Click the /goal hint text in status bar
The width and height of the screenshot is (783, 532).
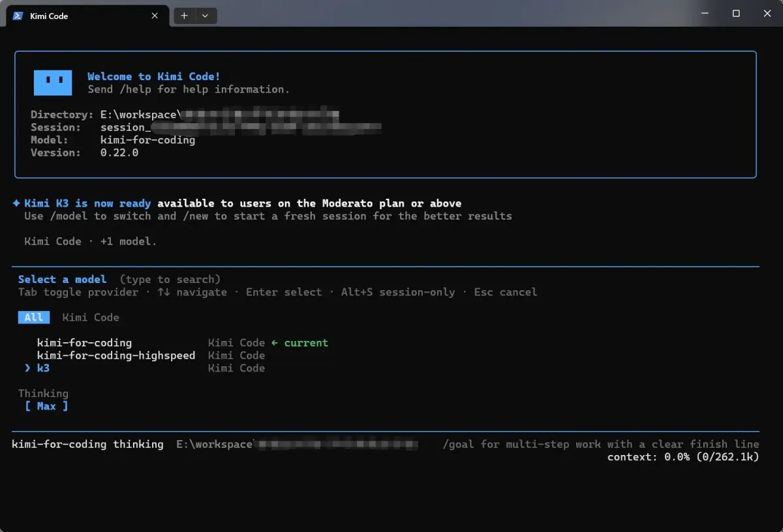[x=601, y=444]
